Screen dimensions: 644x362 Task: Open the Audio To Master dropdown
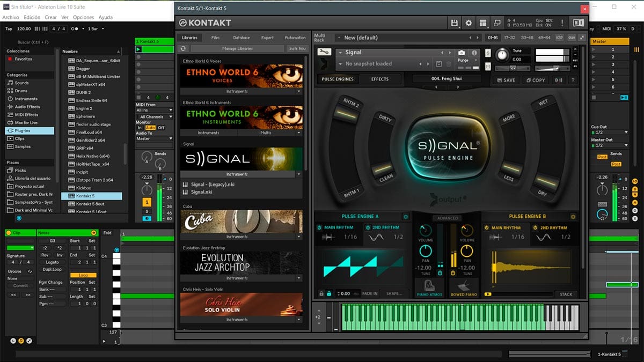pos(155,139)
